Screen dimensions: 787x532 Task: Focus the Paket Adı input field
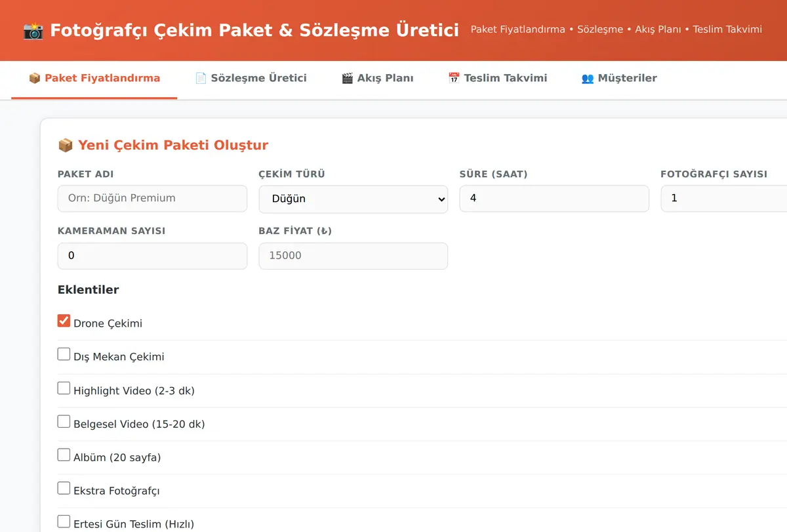(x=152, y=198)
